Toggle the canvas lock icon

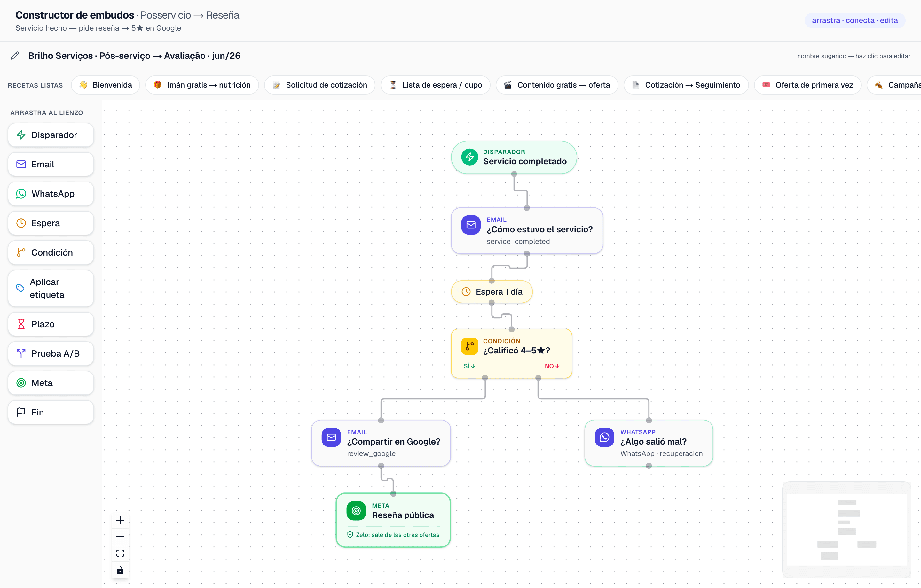click(x=120, y=570)
